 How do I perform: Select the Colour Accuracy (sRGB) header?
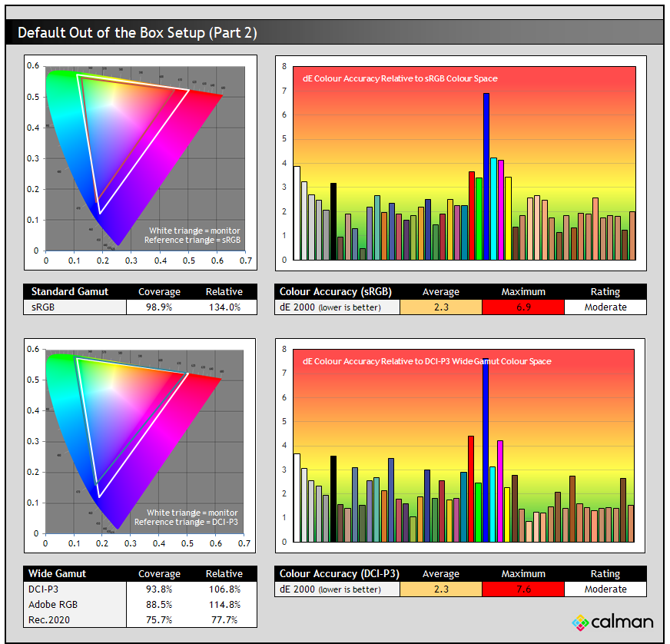337,292
